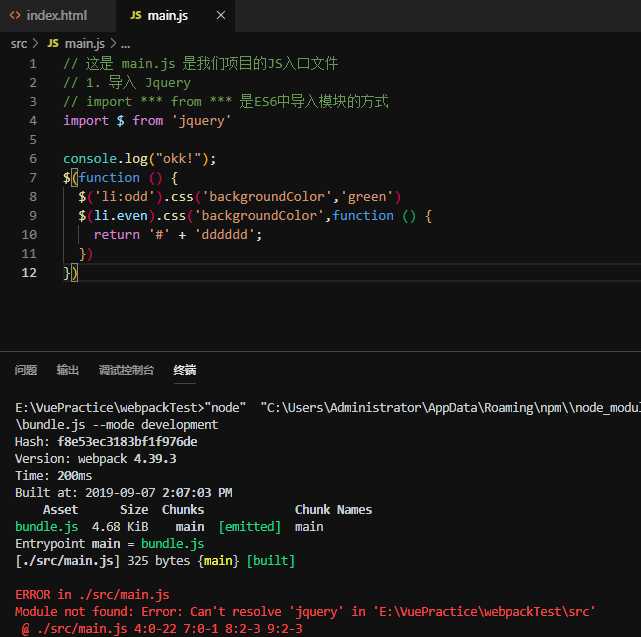Click the ES6 import comment on line 3

[x=226, y=101]
